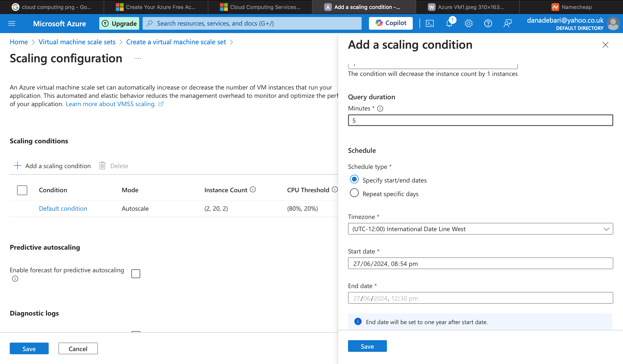This screenshot has height=364, width=623.
Task: Open the Scaling configuration ellipsis menu
Action: tap(138, 59)
